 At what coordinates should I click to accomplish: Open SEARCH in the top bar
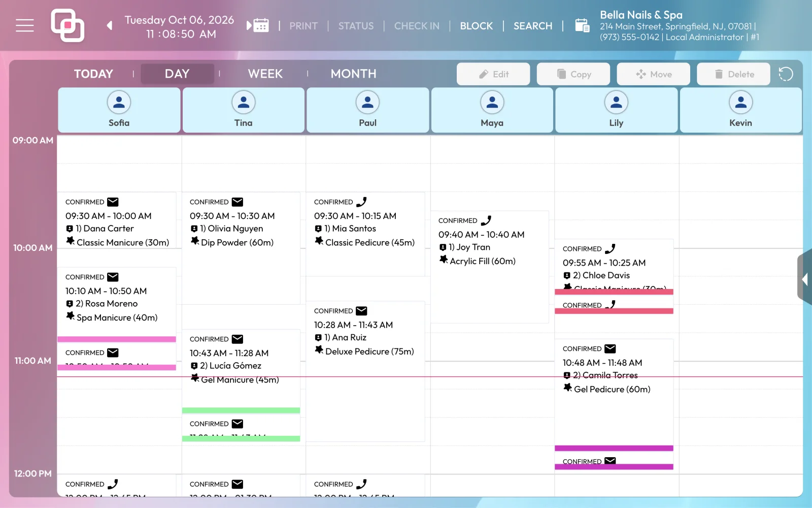coord(532,26)
